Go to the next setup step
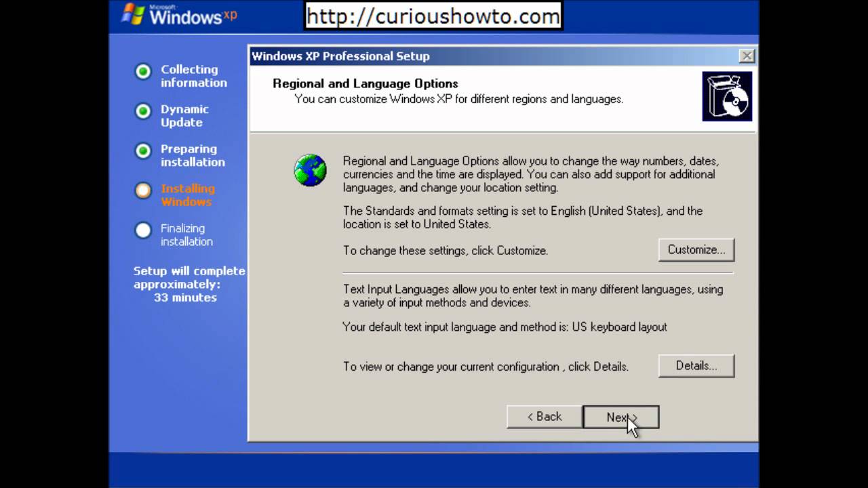 pos(621,417)
